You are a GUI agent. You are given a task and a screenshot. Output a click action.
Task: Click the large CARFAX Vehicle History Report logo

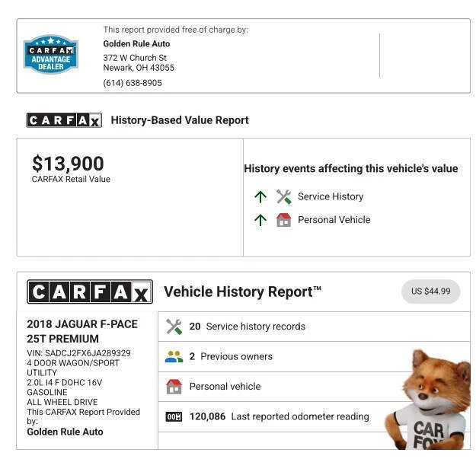[x=90, y=292]
